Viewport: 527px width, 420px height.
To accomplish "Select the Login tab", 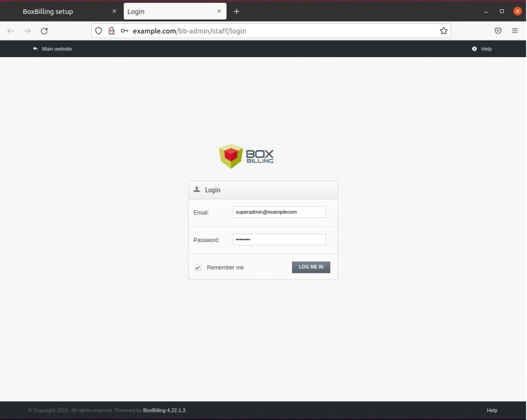I will [175, 11].
